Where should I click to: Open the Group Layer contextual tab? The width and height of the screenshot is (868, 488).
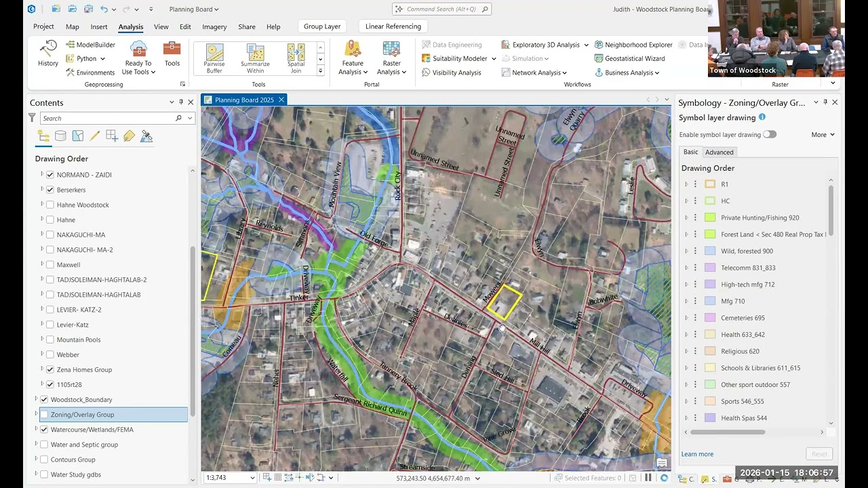pos(322,26)
